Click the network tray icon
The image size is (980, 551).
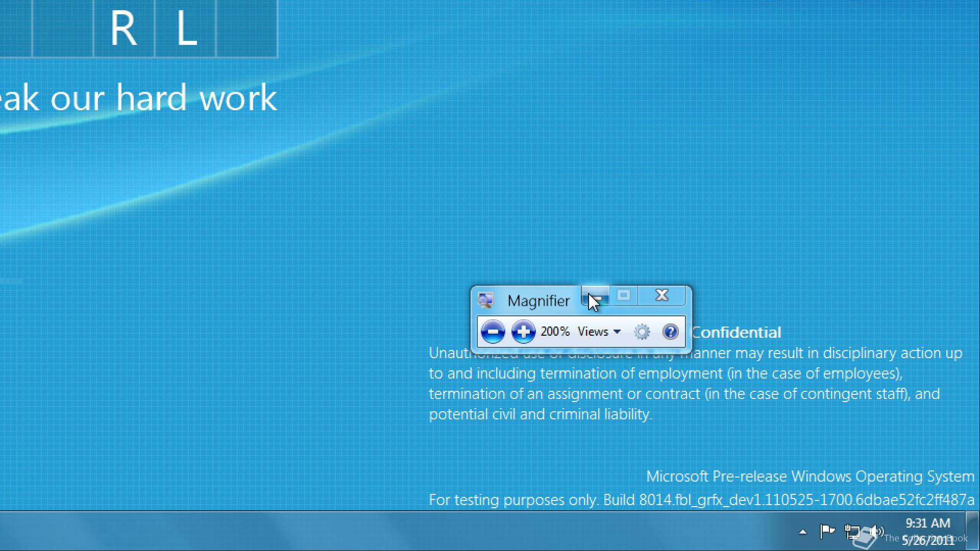[x=852, y=532]
